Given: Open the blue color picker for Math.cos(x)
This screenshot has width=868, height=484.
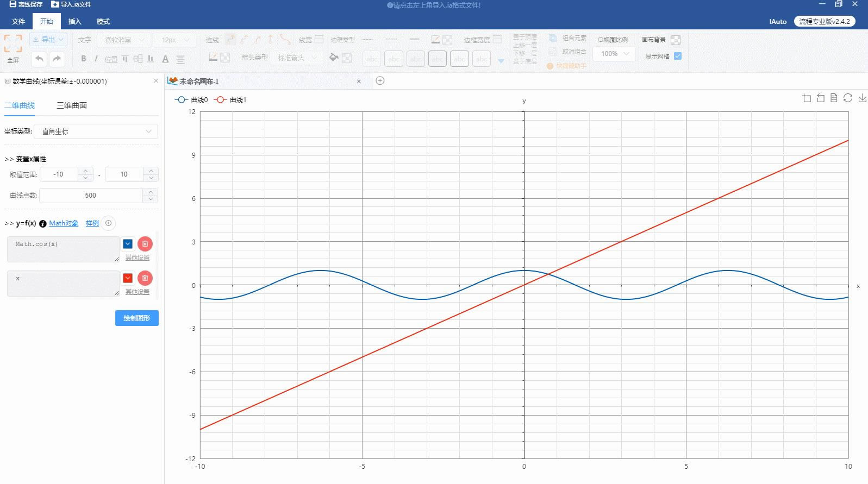Looking at the screenshot, I should [x=128, y=244].
